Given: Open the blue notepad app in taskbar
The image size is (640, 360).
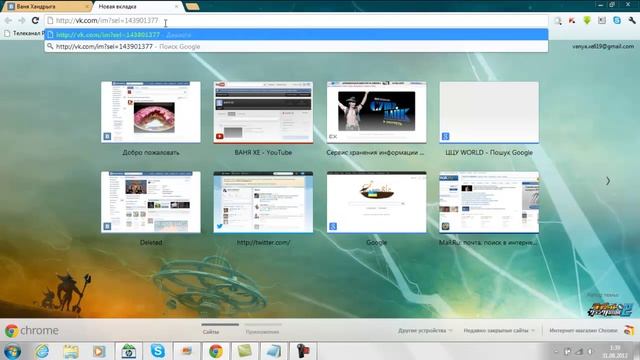Looking at the screenshot, I should point(274,351).
